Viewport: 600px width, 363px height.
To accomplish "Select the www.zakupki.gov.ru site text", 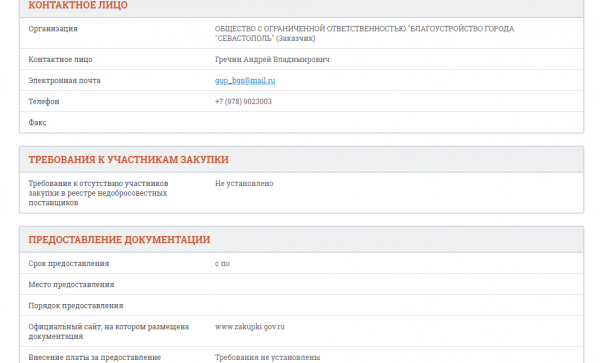I will (x=250, y=327).
